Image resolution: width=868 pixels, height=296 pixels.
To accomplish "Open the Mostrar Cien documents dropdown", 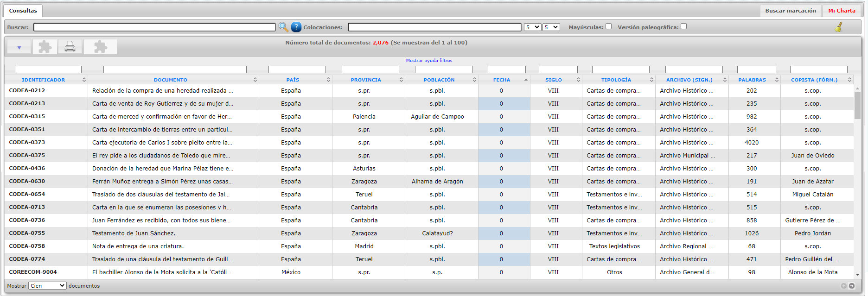I will pos(47,286).
